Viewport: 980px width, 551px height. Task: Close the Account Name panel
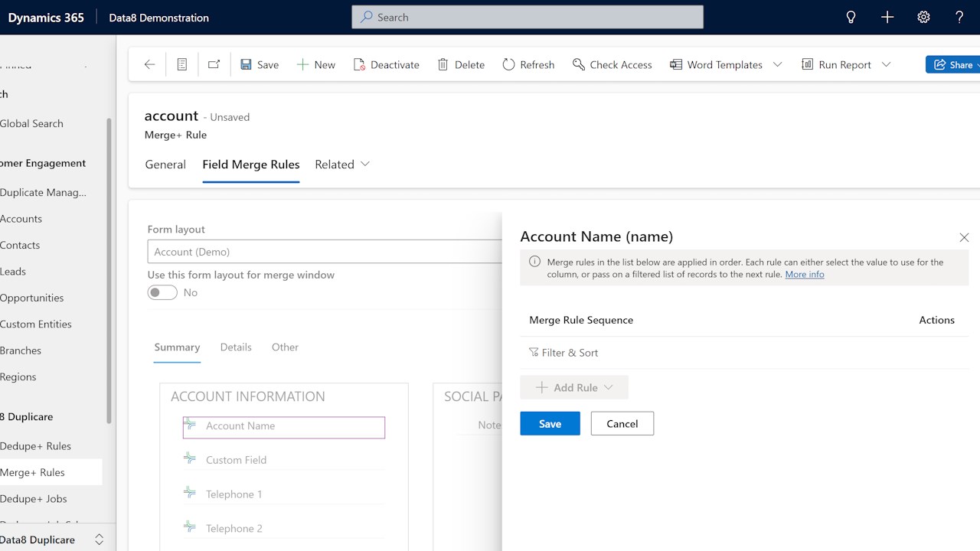(x=964, y=237)
